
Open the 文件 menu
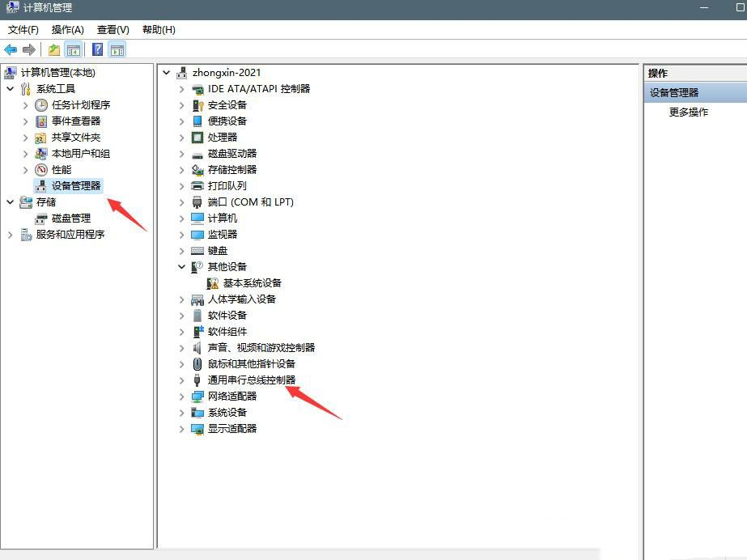[22, 30]
